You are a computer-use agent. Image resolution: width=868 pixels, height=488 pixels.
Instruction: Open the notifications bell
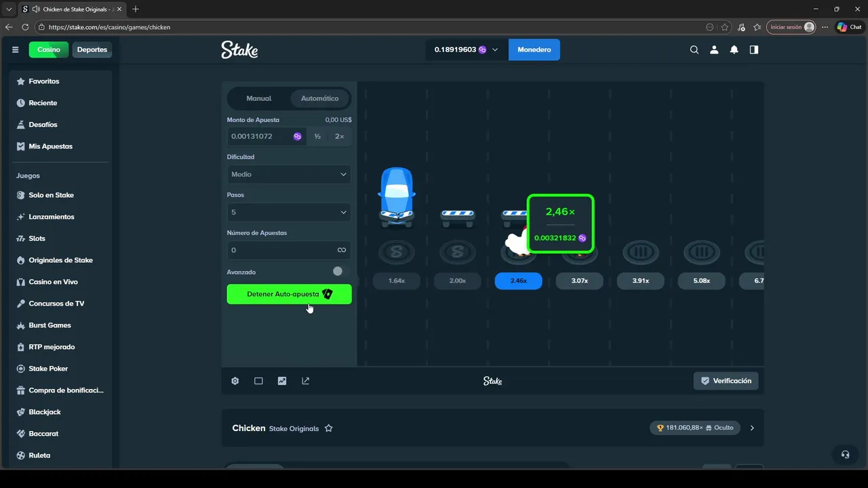point(734,49)
